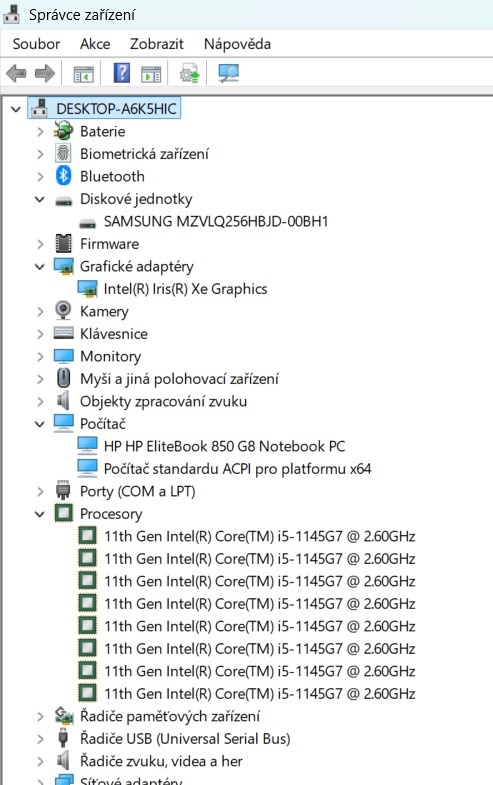The image size is (493, 785).
Task: Click the Řadiče zvuku, videa a her label
Action: click(161, 761)
